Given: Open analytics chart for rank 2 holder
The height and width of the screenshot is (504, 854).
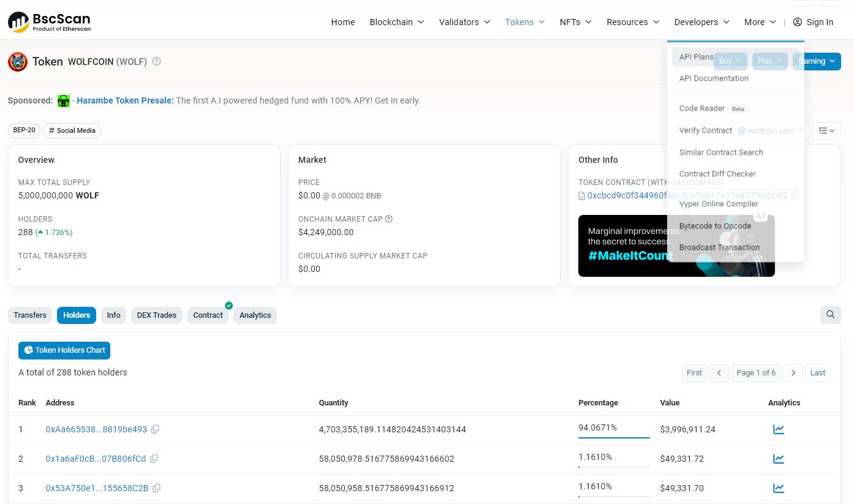Looking at the screenshot, I should 779,459.
